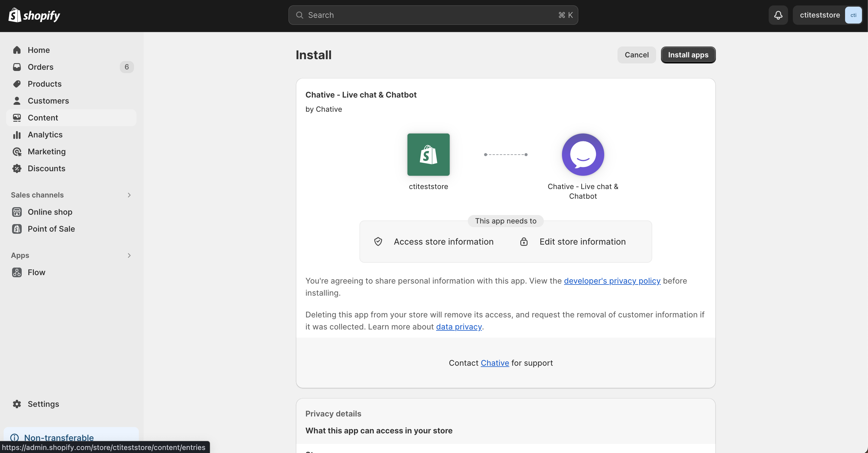Click the Discounts badge icon
Image resolution: width=868 pixels, height=453 pixels.
coord(17,169)
